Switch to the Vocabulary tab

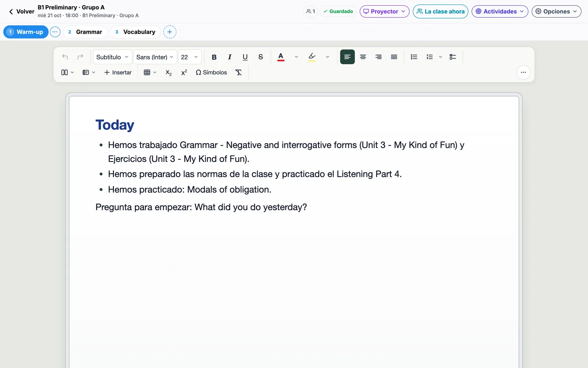pos(135,32)
